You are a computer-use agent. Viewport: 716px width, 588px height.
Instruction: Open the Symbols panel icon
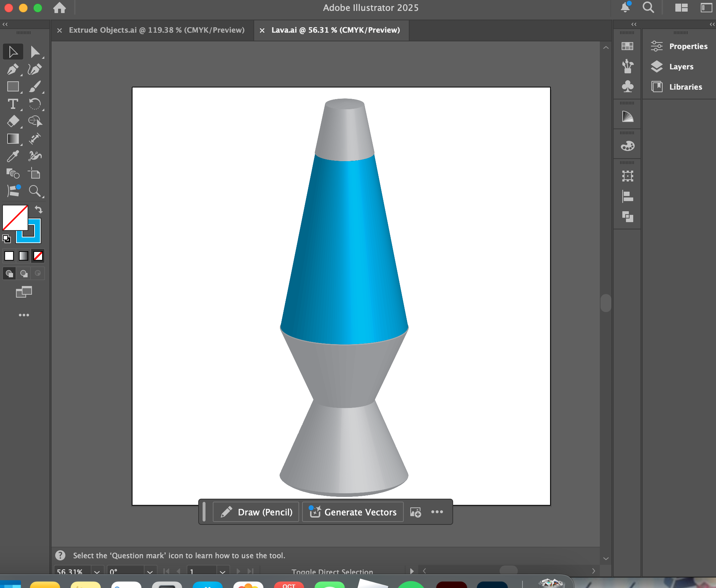[627, 87]
